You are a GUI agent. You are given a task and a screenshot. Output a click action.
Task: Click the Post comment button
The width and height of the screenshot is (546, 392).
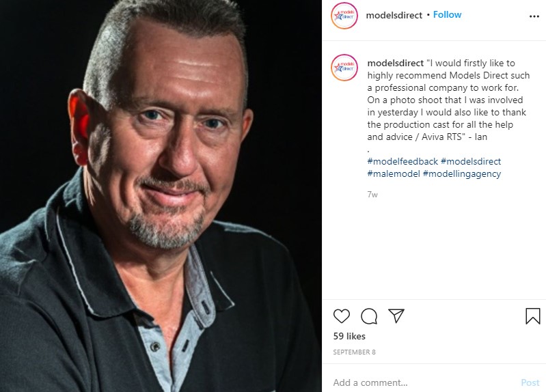(x=530, y=382)
